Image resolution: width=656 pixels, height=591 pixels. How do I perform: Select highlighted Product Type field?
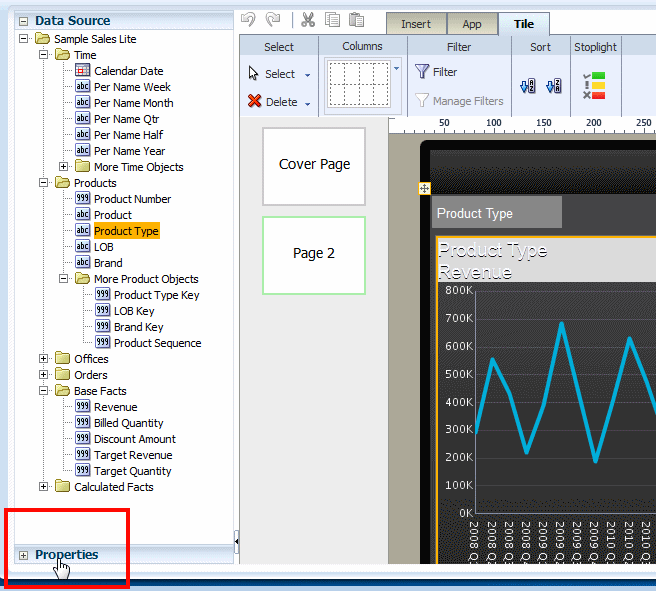tap(126, 230)
